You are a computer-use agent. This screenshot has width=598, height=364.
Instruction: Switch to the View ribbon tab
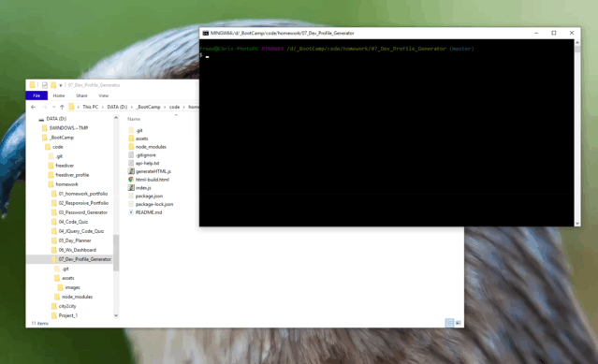103,95
